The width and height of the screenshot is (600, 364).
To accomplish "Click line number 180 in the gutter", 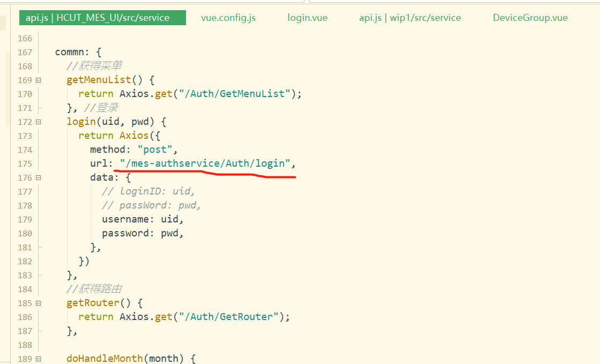I will [25, 234].
